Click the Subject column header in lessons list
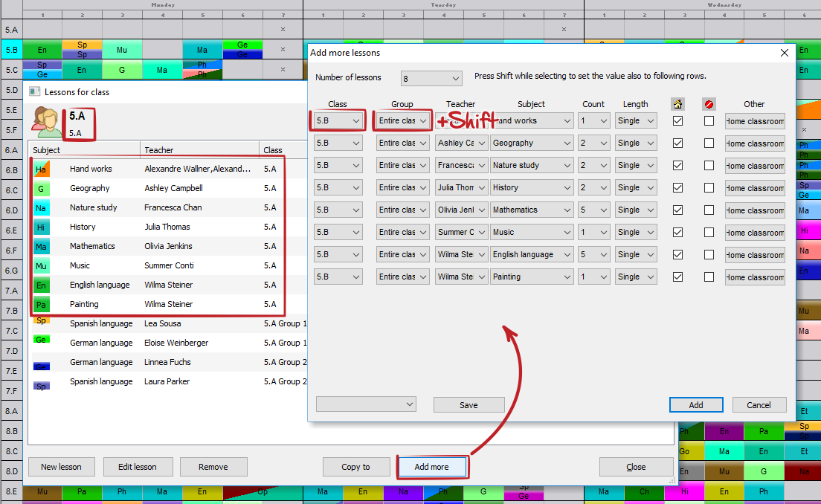 47,150
